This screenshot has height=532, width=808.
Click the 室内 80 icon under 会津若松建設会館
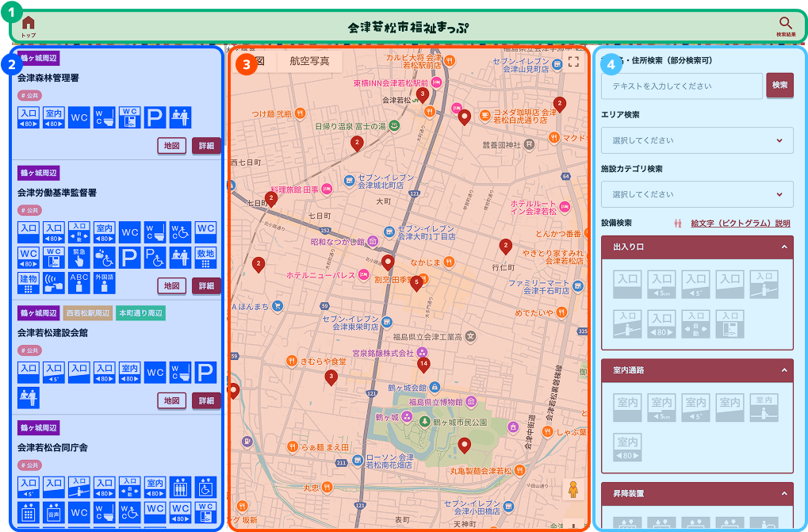pos(130,373)
